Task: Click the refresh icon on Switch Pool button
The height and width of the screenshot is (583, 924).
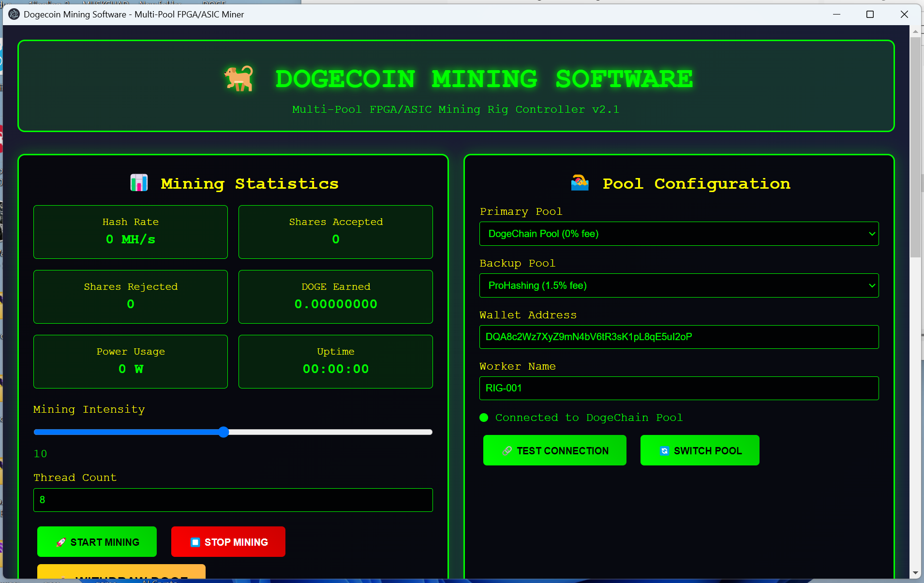Action: [664, 450]
